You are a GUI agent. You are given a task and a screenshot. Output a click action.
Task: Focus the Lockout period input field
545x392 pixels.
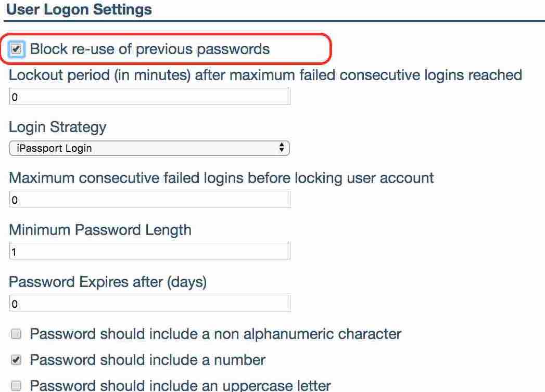tap(149, 97)
